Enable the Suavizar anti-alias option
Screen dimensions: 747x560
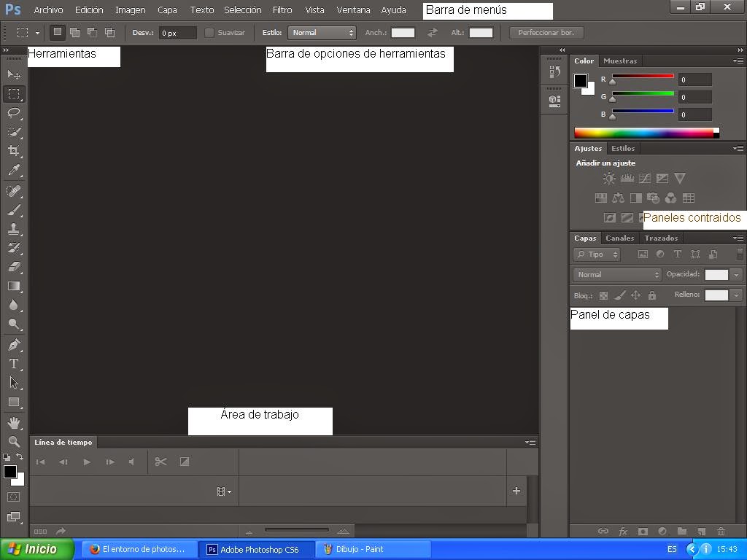click(x=208, y=32)
